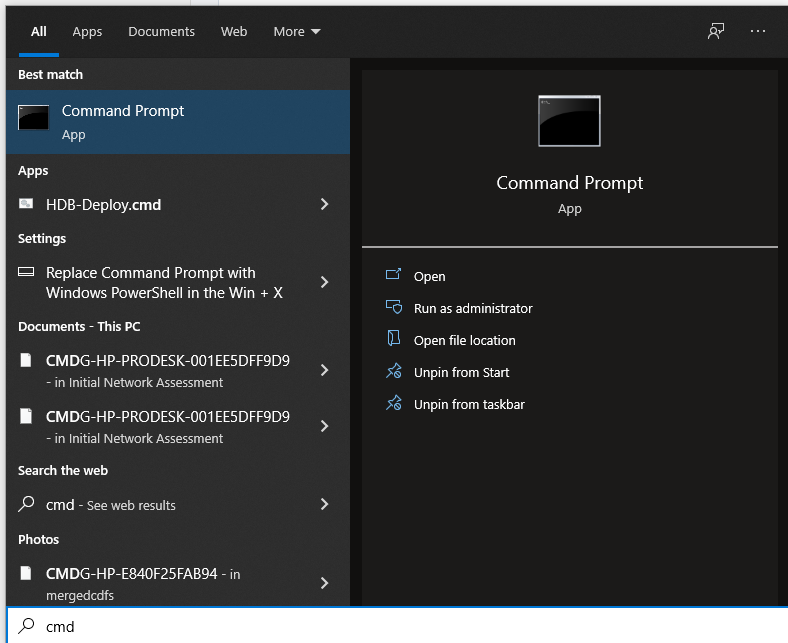Click the Open file location folder icon
Viewport: 788px width, 643px height.
point(393,338)
